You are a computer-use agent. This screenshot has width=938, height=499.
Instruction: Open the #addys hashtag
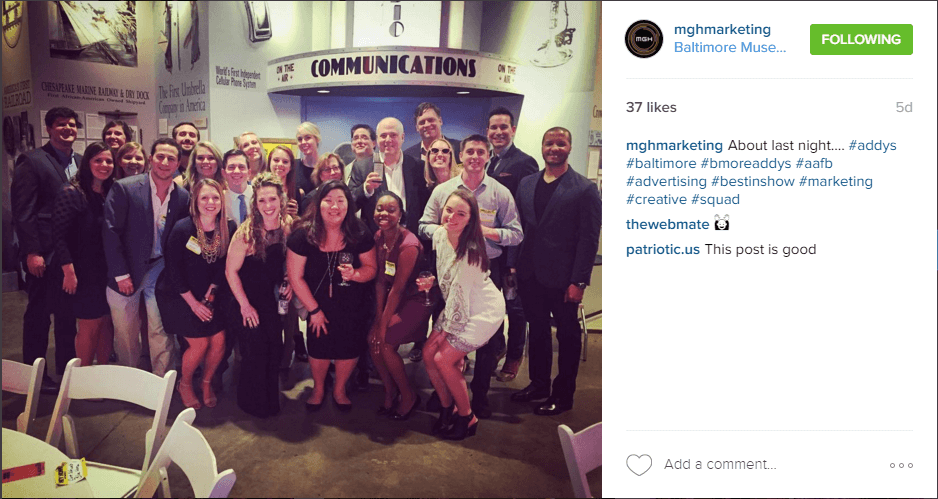(x=872, y=145)
